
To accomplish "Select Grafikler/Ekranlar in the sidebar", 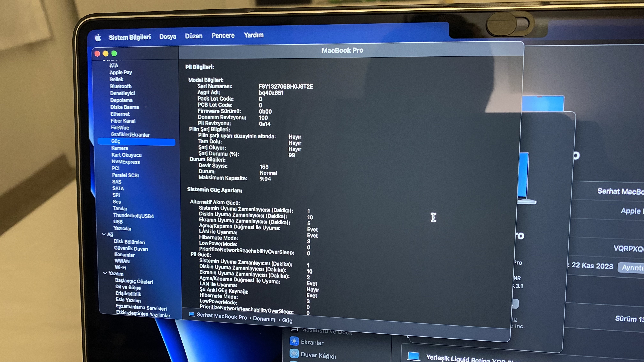I will (130, 135).
